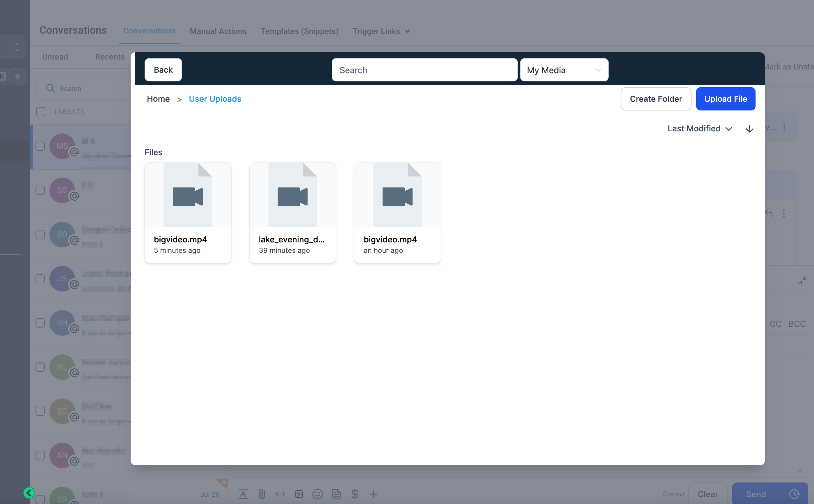Click the dollar sign payment icon
The height and width of the screenshot is (504, 814).
coord(355,494)
